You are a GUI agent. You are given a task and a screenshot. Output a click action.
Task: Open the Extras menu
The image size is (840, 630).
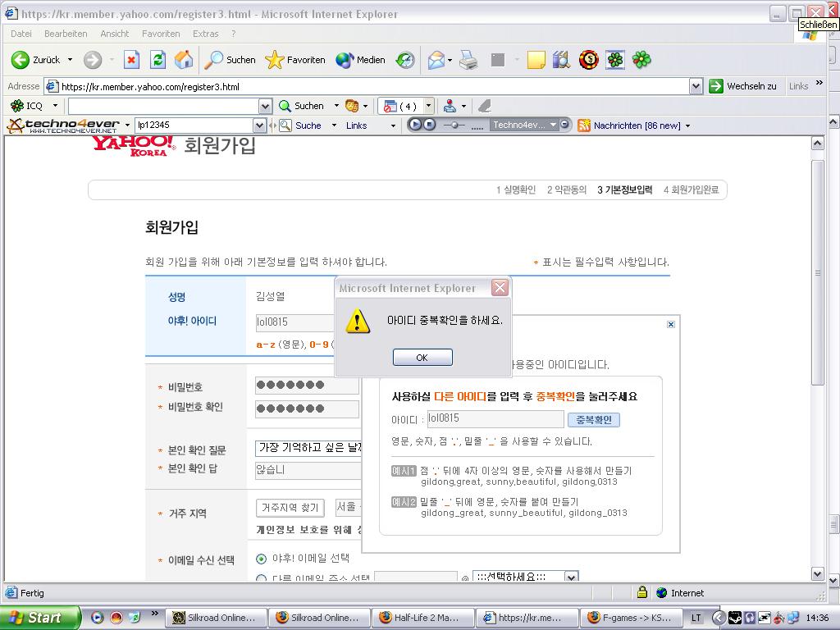(205, 34)
